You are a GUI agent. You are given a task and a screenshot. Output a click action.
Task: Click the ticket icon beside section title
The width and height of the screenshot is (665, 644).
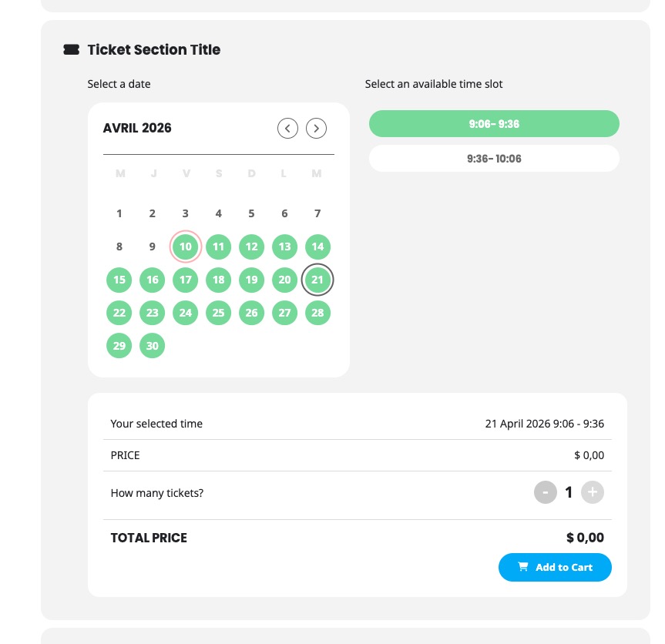click(71, 49)
